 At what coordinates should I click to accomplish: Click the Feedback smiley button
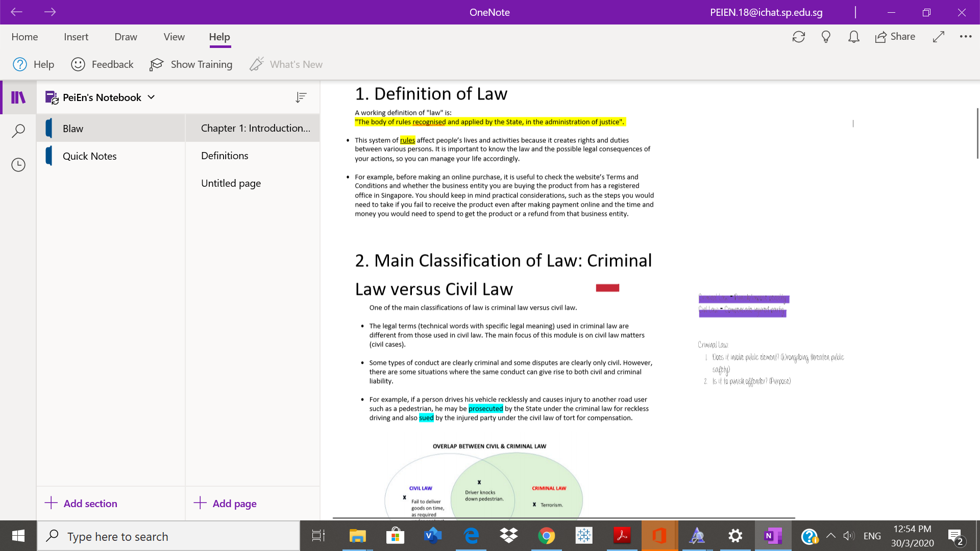click(x=102, y=64)
